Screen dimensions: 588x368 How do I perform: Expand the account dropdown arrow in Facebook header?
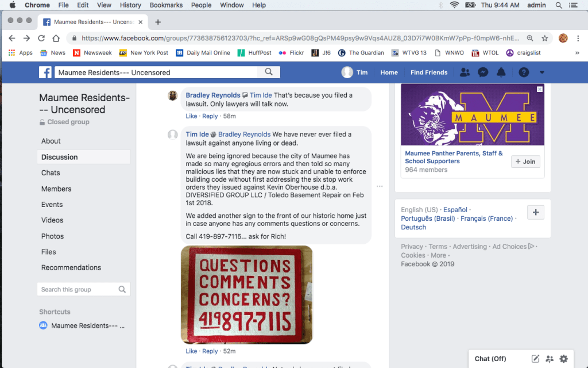(541, 72)
